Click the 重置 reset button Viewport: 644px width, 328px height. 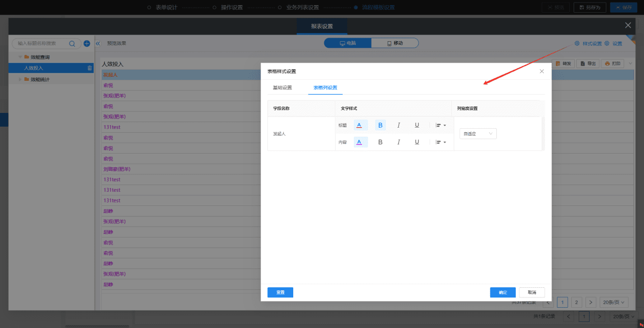pyautogui.click(x=281, y=292)
